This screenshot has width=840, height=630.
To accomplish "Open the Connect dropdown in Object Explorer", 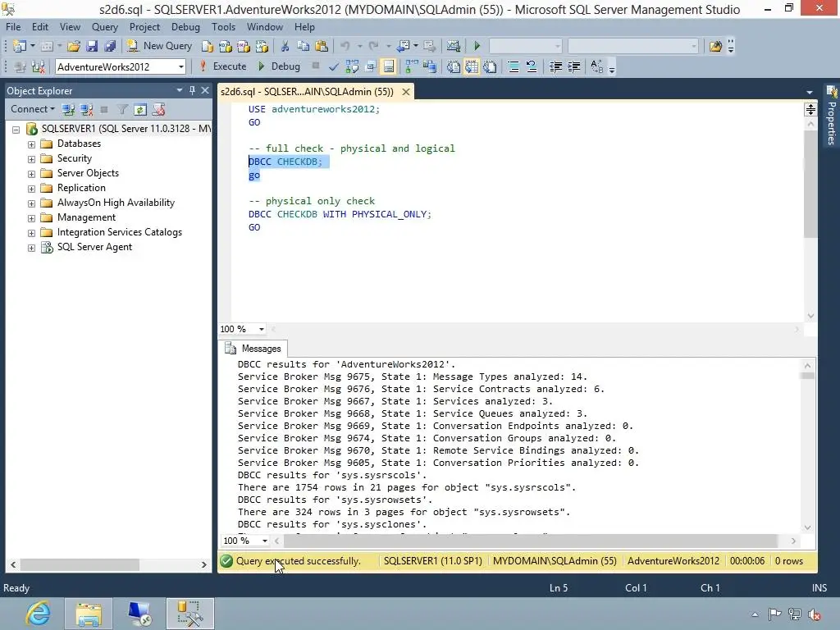I will point(33,109).
